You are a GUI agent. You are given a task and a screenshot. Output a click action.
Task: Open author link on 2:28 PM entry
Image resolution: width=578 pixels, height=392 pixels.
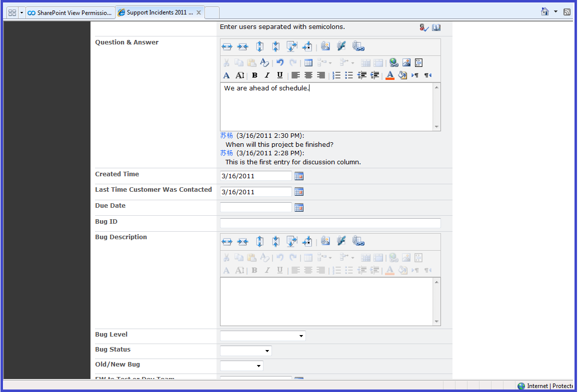point(226,153)
